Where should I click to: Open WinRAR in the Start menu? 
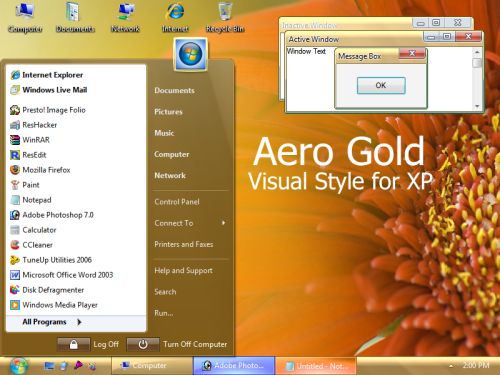pyautogui.click(x=30, y=140)
